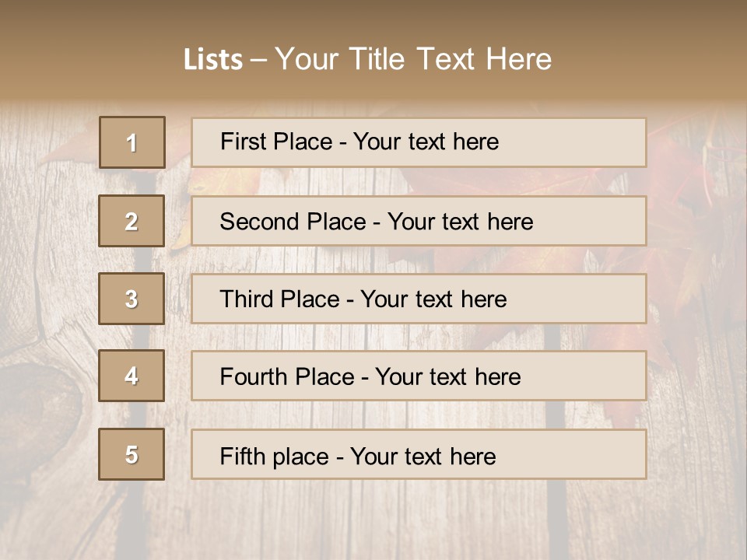Select the number 2 box
Image resolution: width=747 pixels, height=560 pixels.
pos(132,221)
